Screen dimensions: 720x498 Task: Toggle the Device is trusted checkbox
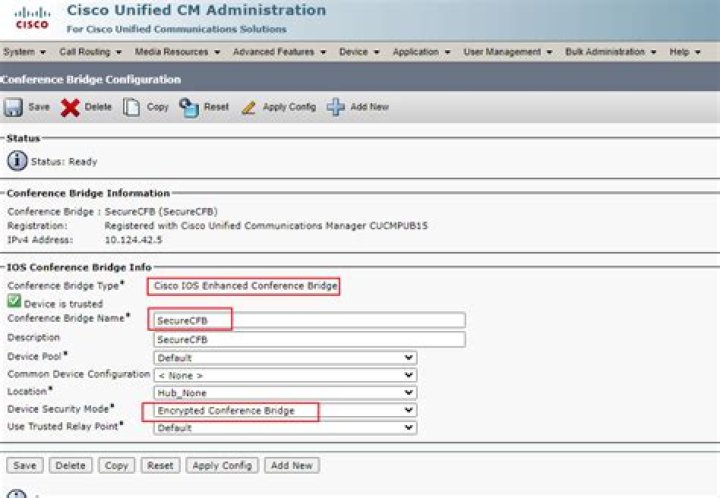click(x=13, y=301)
